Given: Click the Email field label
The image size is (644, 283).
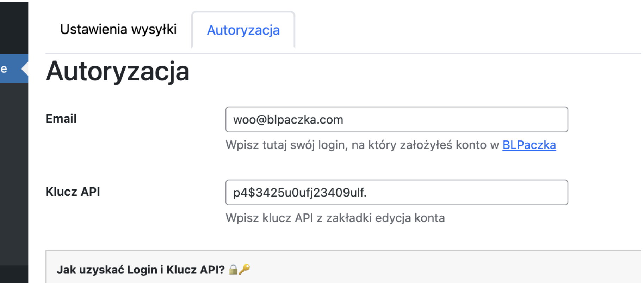Looking at the screenshot, I should tap(61, 119).
